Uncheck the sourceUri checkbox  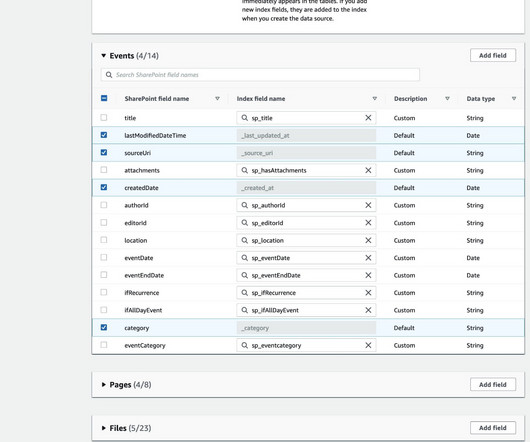[104, 152]
